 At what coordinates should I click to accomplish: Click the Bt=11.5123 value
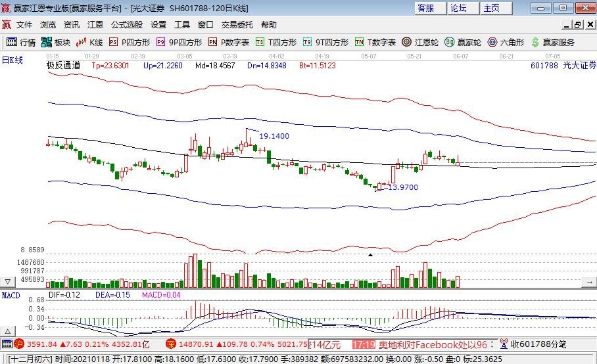pos(317,66)
